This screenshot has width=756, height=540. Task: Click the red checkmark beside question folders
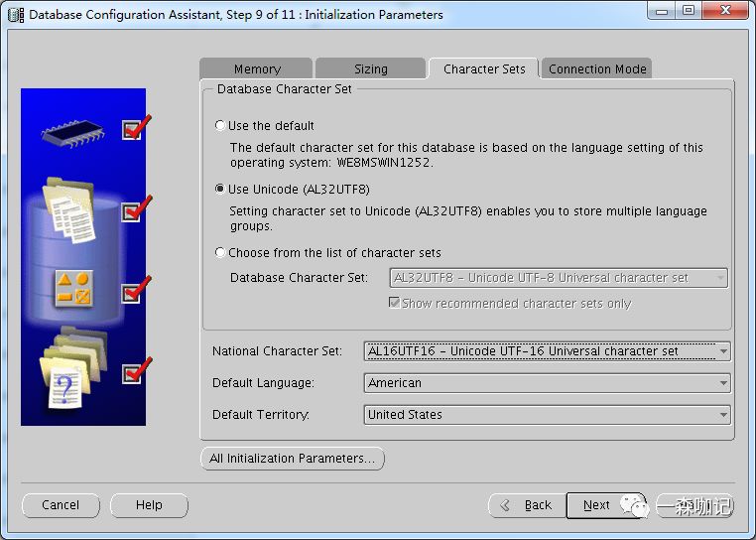136,371
